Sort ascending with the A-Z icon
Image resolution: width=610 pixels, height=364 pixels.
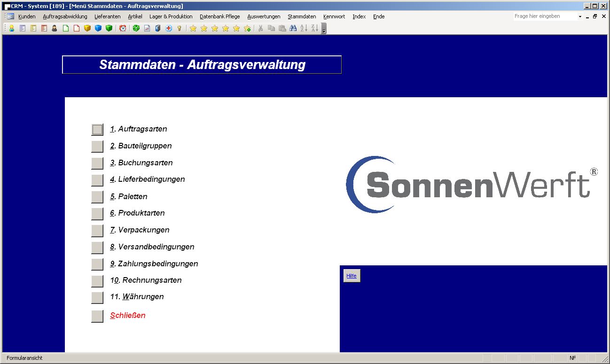[x=304, y=28]
